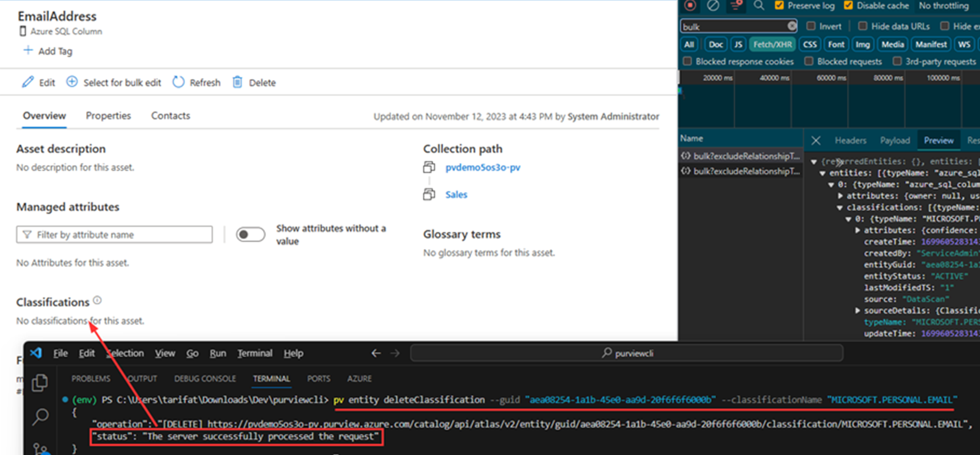Switch to the Properties tab
This screenshot has height=455, width=980.
[108, 116]
